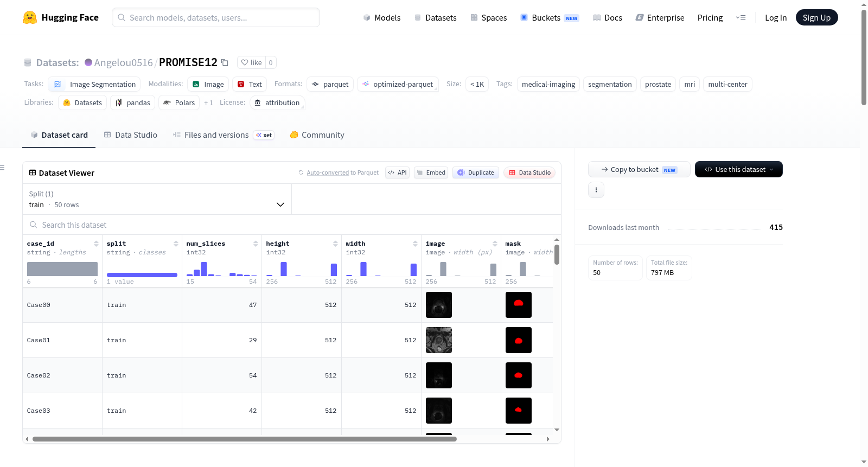Open Data Studio from viewer header
868x467 pixels.
pyautogui.click(x=529, y=172)
